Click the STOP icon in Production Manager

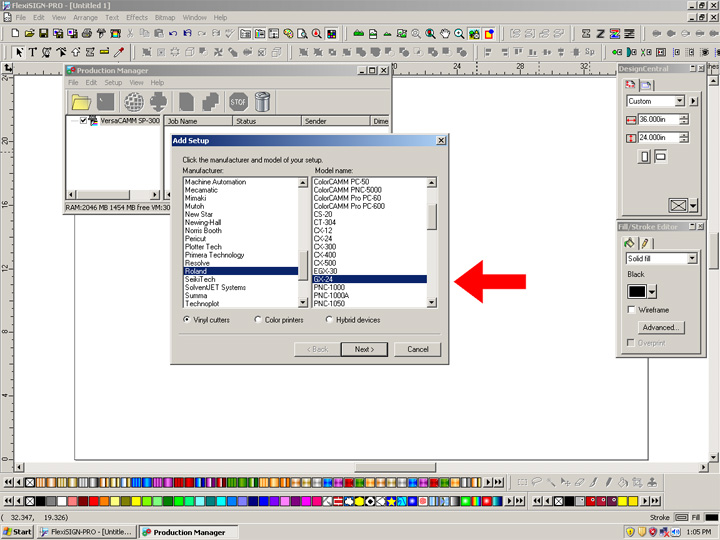[238, 101]
